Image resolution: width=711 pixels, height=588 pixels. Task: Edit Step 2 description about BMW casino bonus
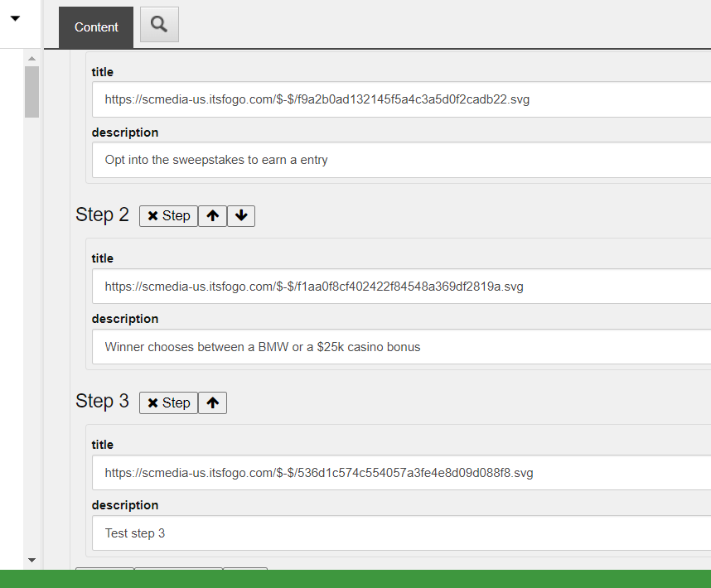(401, 346)
